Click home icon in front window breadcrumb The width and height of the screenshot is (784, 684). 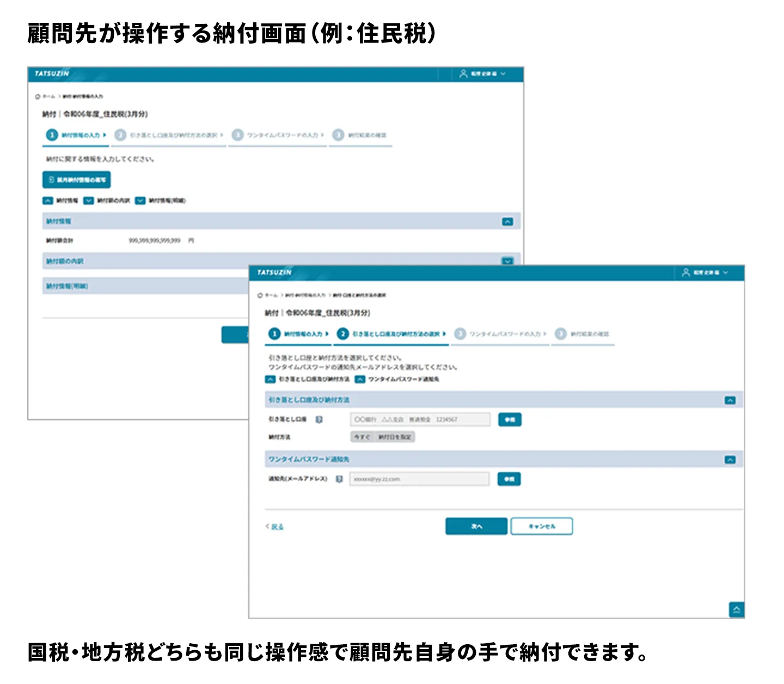[260, 295]
